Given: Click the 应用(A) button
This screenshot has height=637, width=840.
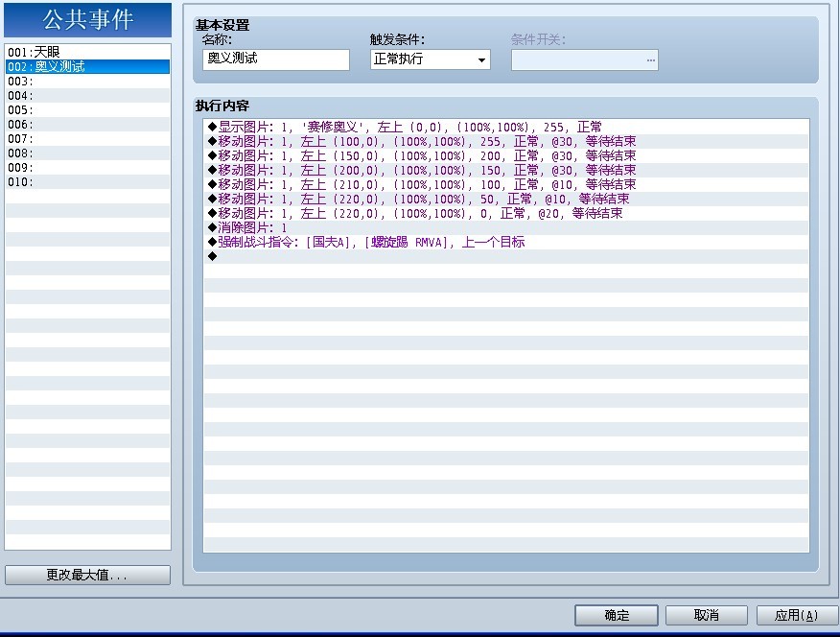Looking at the screenshot, I should (797, 615).
